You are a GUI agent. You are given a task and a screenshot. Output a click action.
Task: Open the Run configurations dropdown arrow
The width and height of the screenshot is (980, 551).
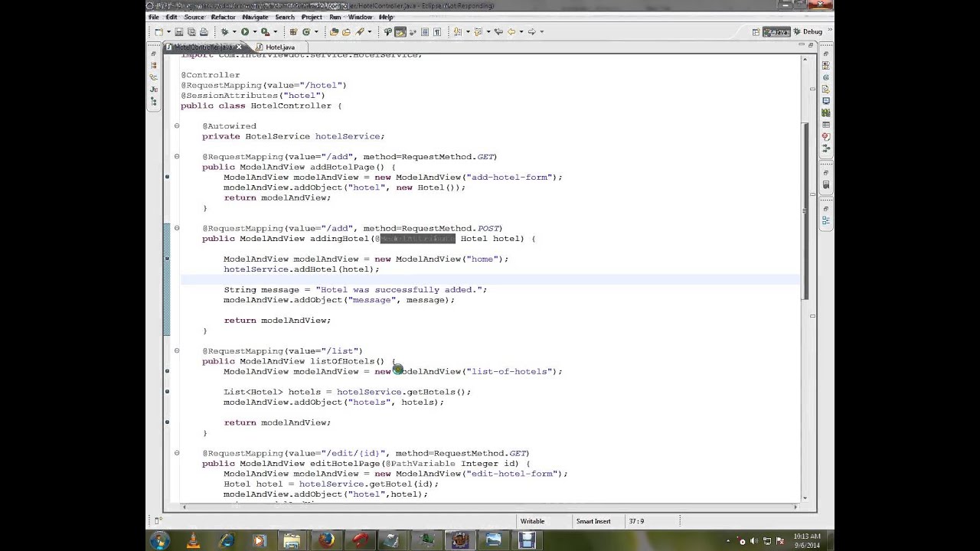point(255,31)
